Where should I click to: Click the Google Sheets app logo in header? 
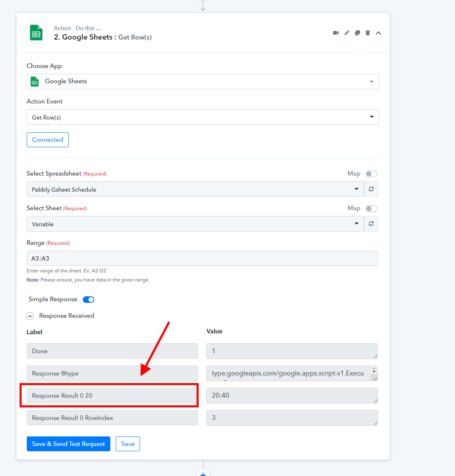click(36, 33)
